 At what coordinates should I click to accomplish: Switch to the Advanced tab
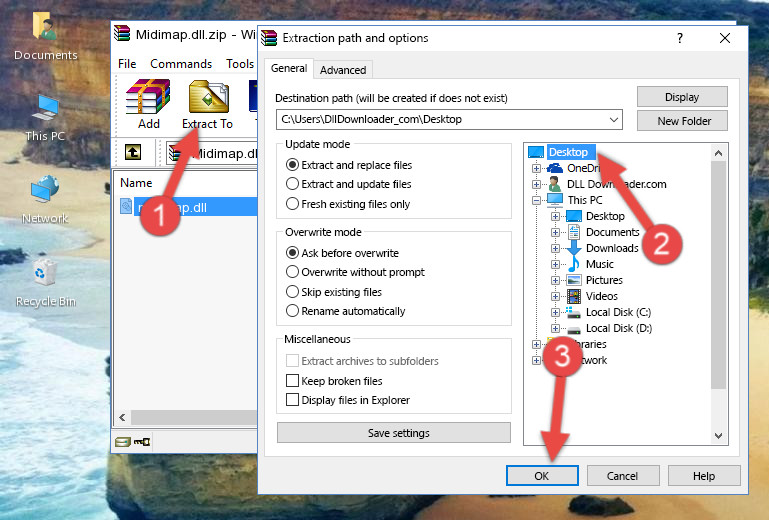pos(343,70)
